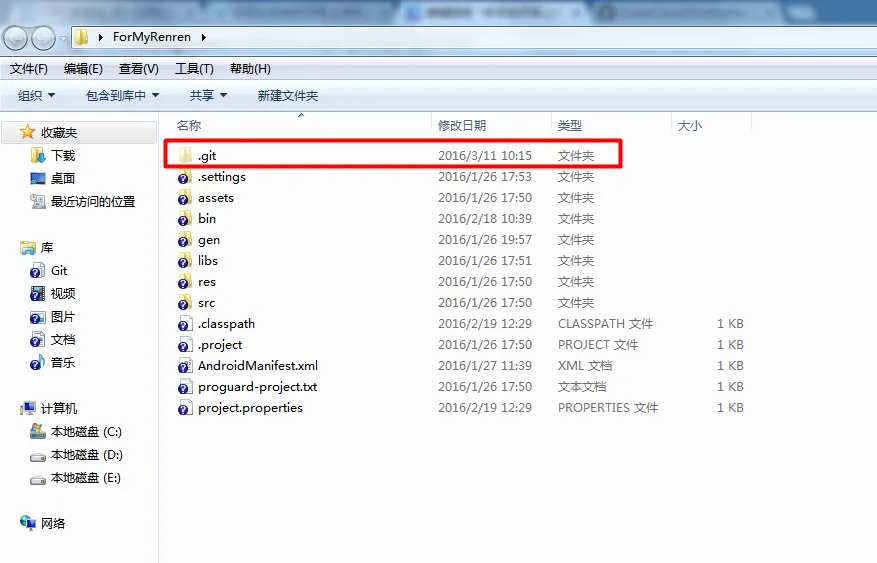This screenshot has width=877, height=563.
Task: Click the PROPERTIES 文件 type text
Action: click(608, 408)
